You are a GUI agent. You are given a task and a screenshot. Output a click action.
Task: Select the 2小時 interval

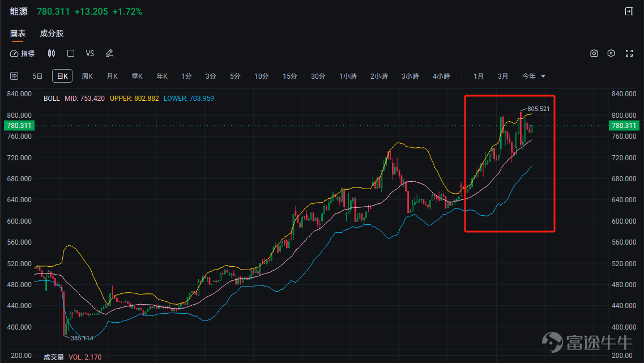click(x=379, y=76)
